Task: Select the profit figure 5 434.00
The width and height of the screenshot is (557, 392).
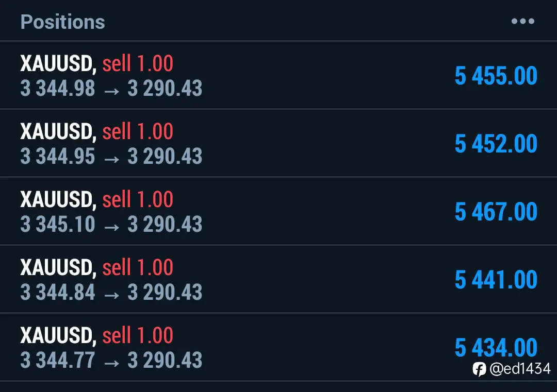Action: click(496, 348)
